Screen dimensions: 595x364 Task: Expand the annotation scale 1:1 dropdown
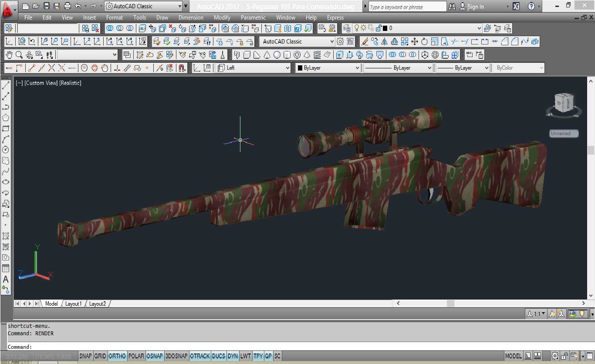536,313
